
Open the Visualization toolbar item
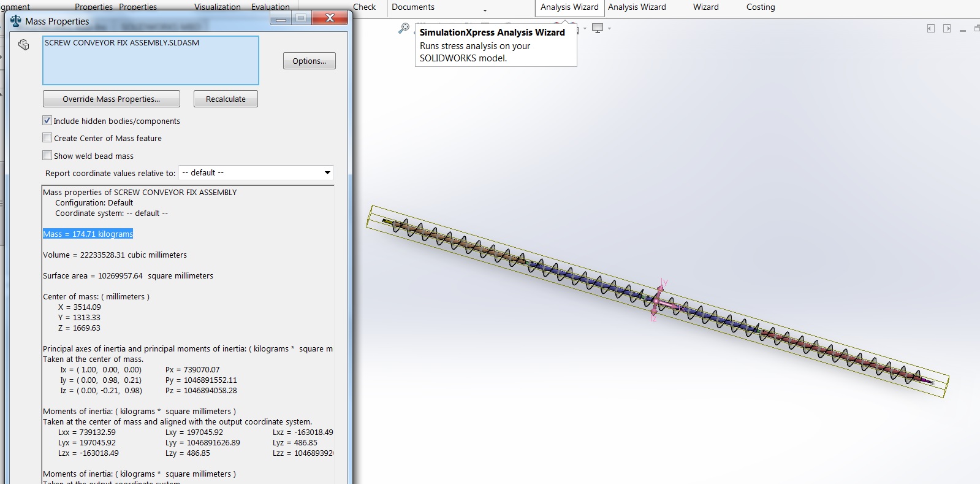[x=218, y=7]
